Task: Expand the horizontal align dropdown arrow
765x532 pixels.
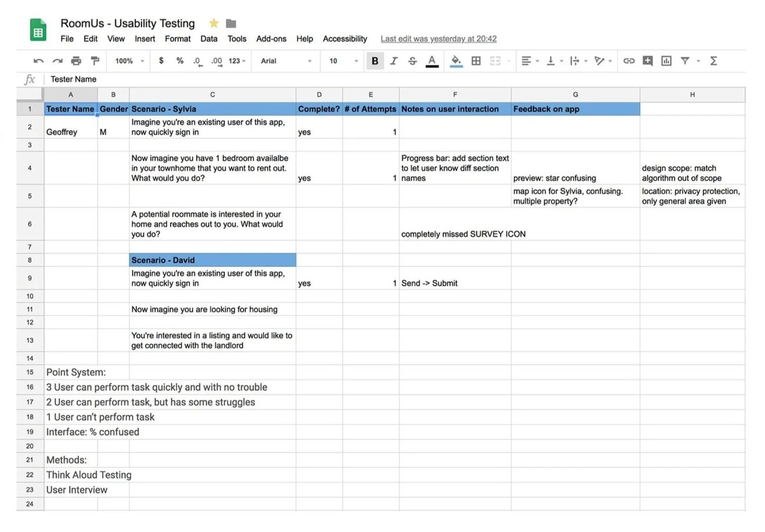Action: coord(537,61)
